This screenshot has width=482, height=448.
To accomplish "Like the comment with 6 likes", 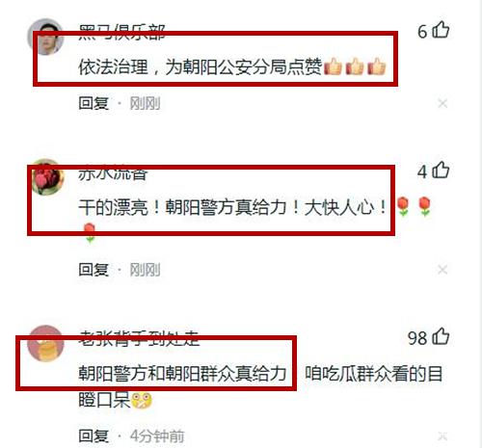I will click(441, 30).
